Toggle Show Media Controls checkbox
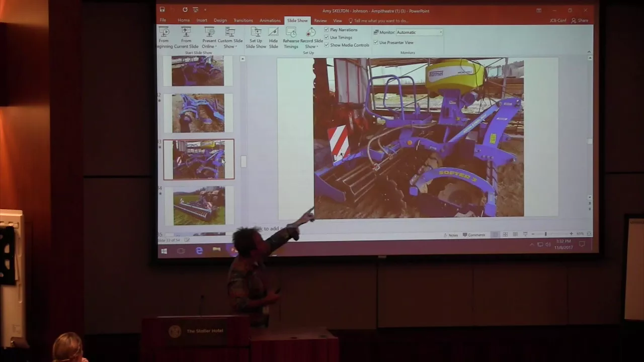The height and width of the screenshot is (362, 644). point(327,45)
